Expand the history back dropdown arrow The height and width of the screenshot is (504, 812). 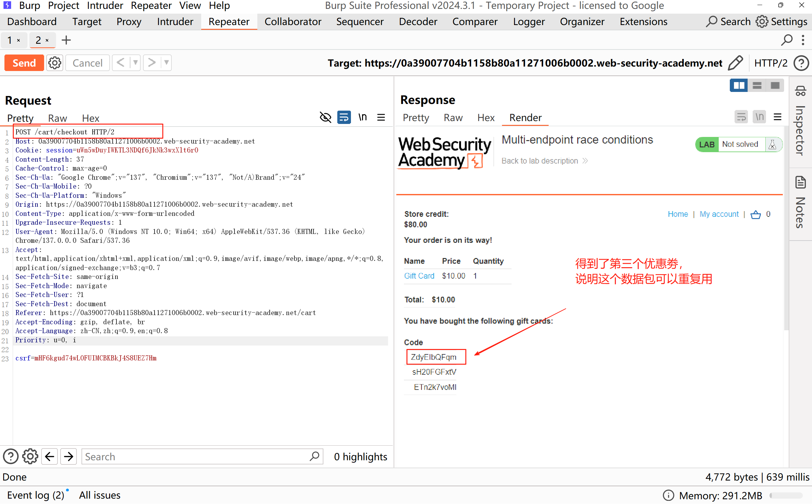[135, 63]
